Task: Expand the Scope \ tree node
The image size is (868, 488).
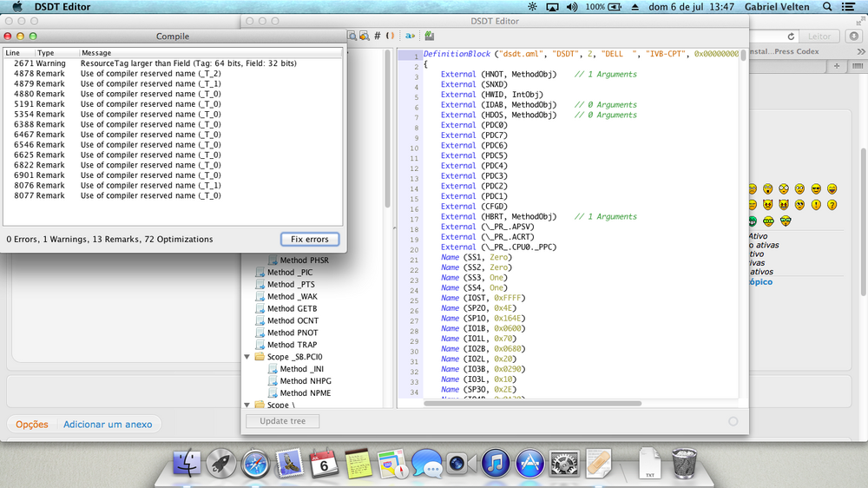Action: (x=247, y=406)
